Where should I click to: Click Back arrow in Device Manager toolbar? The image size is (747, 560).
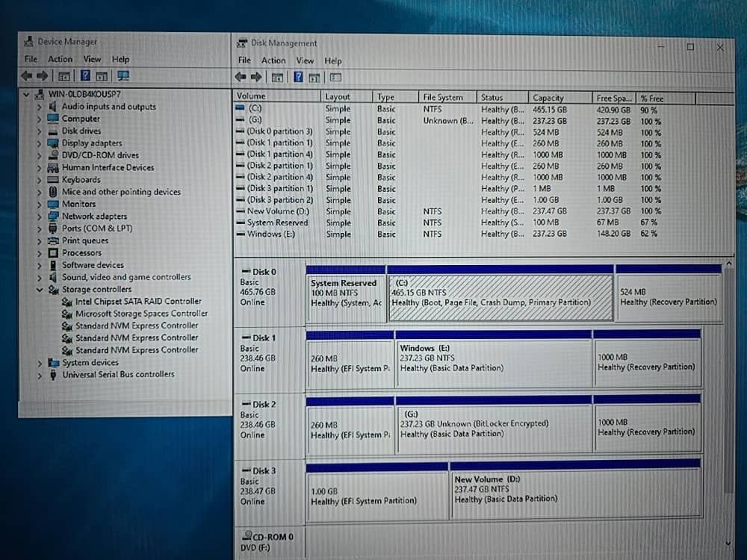click(x=27, y=75)
